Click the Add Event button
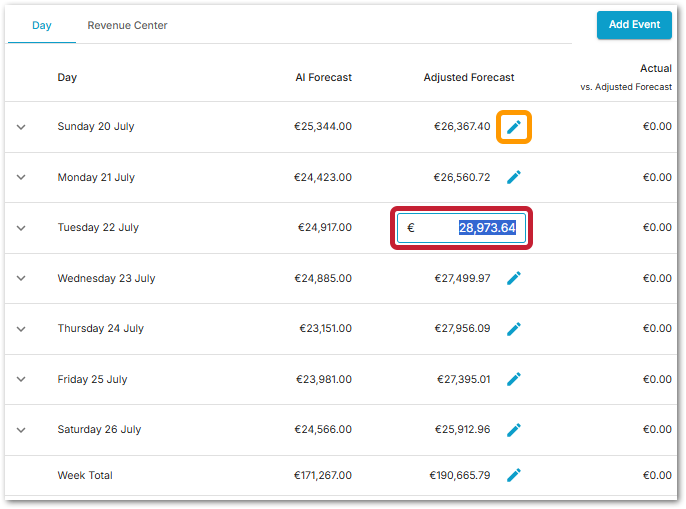 tap(634, 25)
